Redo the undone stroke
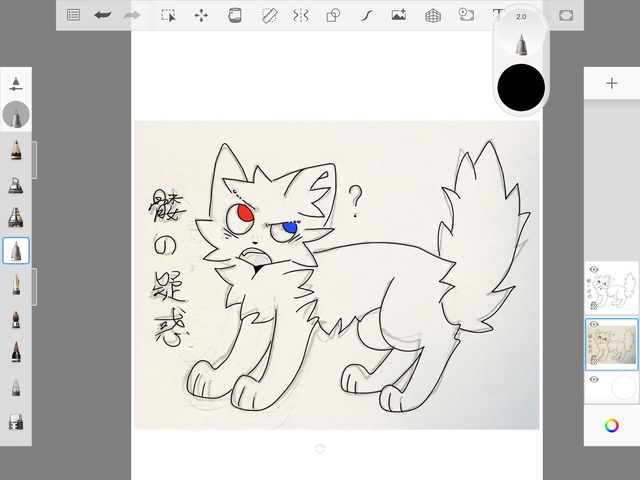This screenshot has width=640, height=480. tap(132, 15)
